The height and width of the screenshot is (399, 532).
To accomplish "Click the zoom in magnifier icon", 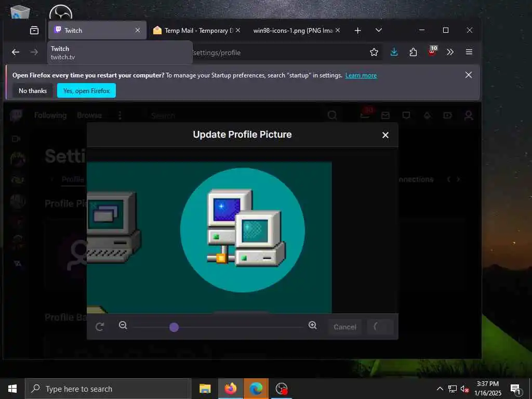I will [312, 325].
